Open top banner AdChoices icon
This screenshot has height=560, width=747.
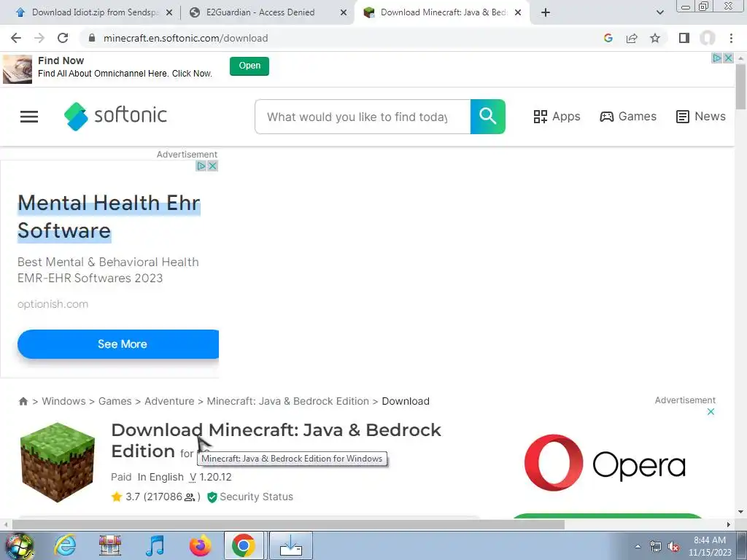(x=717, y=58)
